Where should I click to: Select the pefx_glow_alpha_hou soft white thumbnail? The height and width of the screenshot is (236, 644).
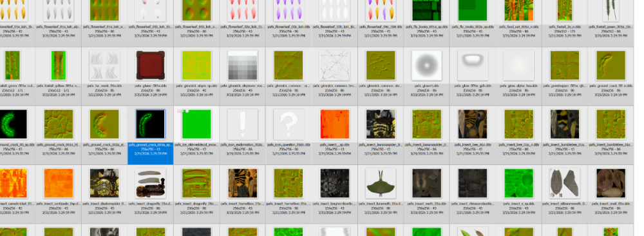[518, 66]
